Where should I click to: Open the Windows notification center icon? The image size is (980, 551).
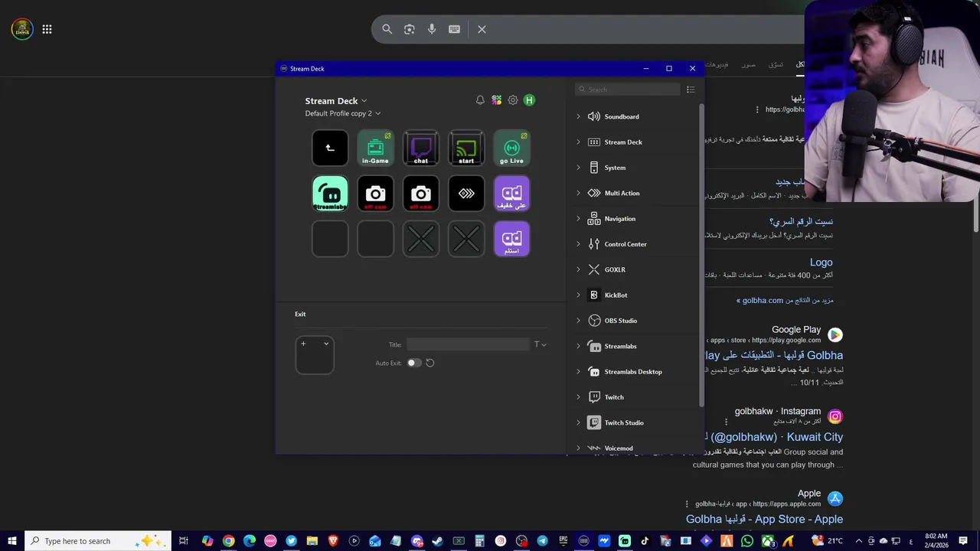963,541
